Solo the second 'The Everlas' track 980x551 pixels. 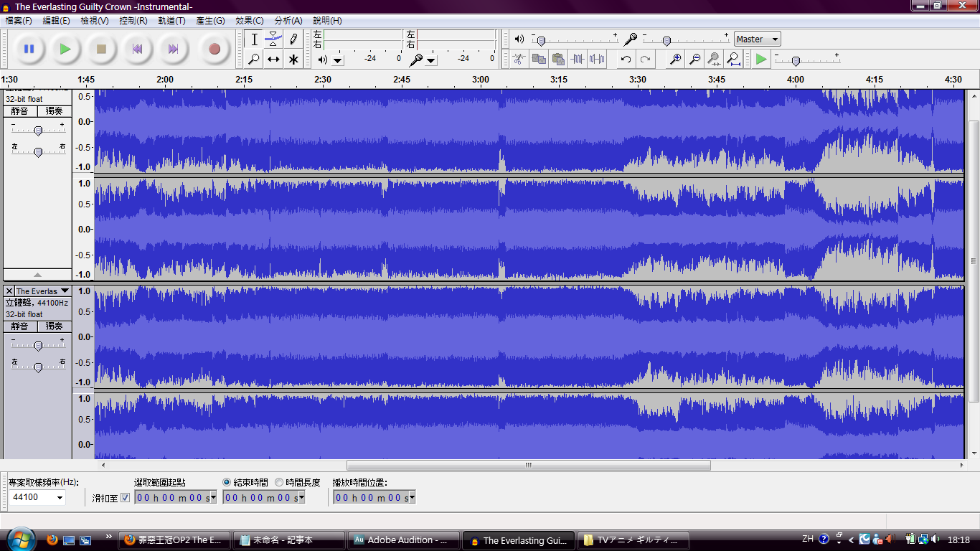click(x=55, y=326)
